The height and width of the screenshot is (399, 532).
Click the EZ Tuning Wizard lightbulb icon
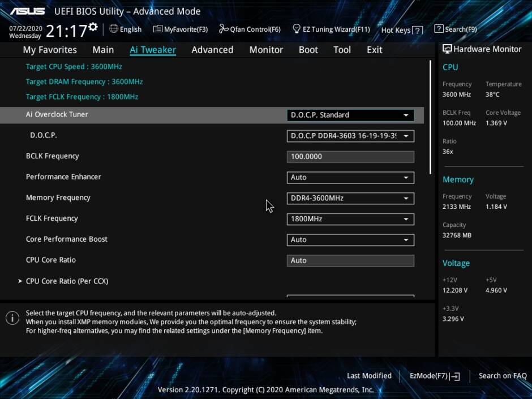click(296, 29)
